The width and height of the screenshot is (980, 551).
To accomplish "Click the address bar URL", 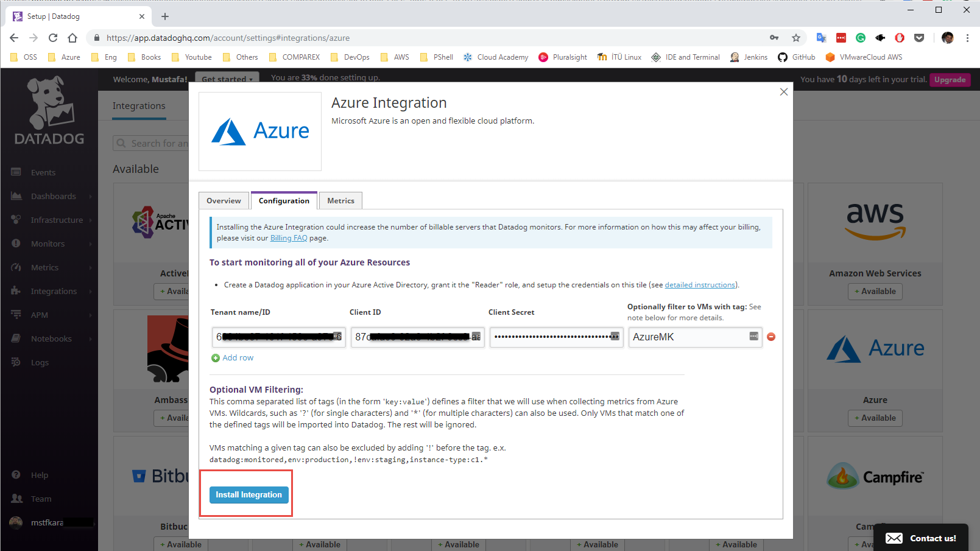I will click(x=228, y=38).
